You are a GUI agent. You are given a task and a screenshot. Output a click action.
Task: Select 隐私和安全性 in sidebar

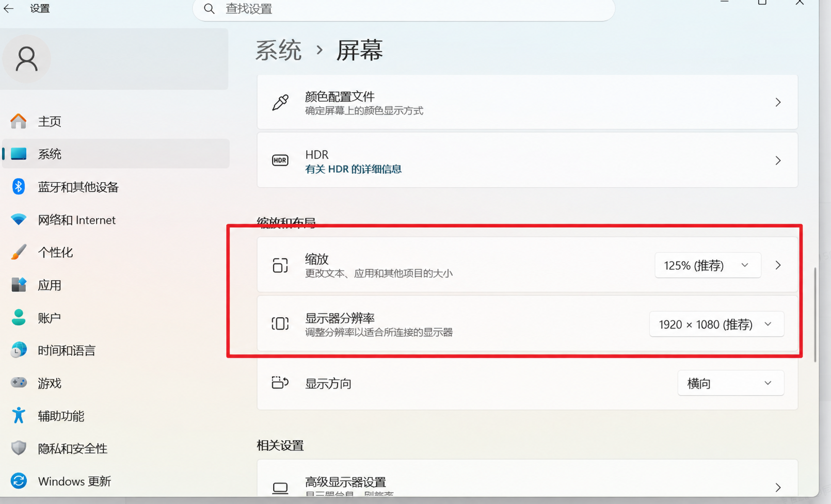tap(116, 448)
